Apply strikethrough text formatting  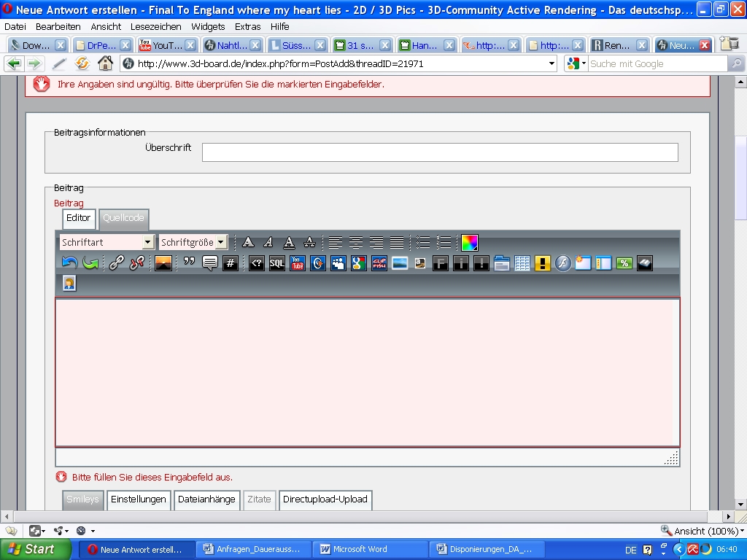pos(309,242)
